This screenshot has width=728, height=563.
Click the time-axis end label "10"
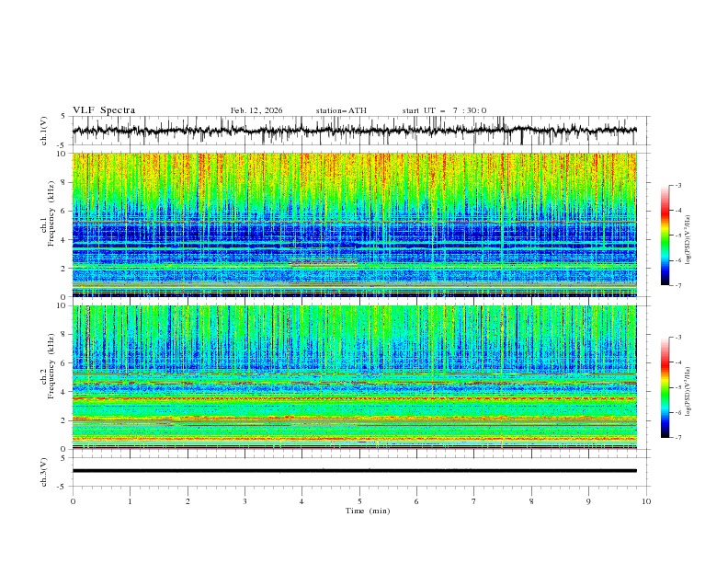(646, 501)
